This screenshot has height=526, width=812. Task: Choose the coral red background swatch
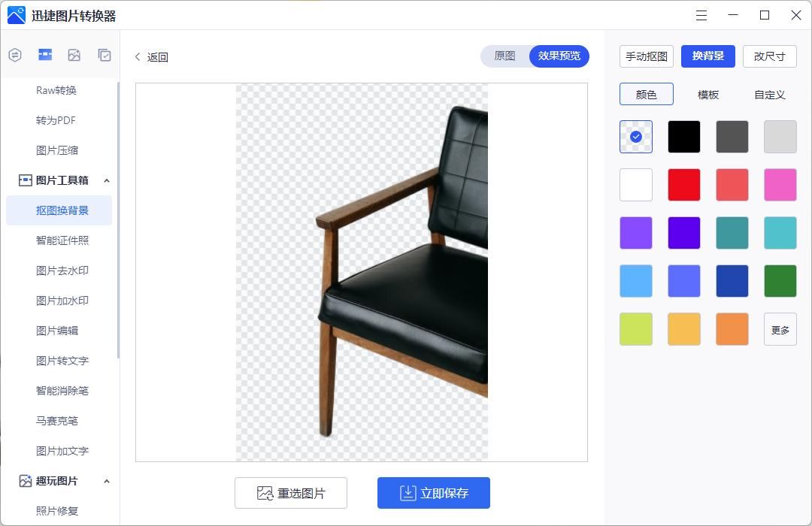732,185
